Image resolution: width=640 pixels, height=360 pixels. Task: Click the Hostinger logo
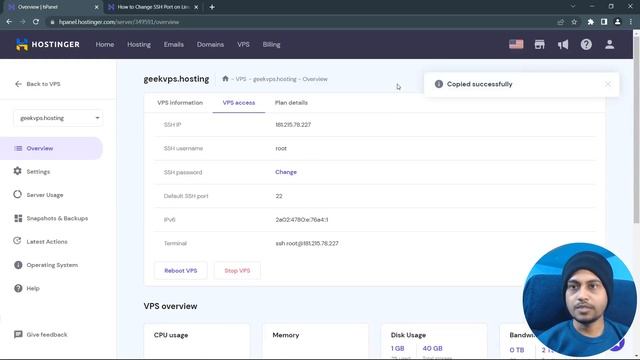coord(47,44)
